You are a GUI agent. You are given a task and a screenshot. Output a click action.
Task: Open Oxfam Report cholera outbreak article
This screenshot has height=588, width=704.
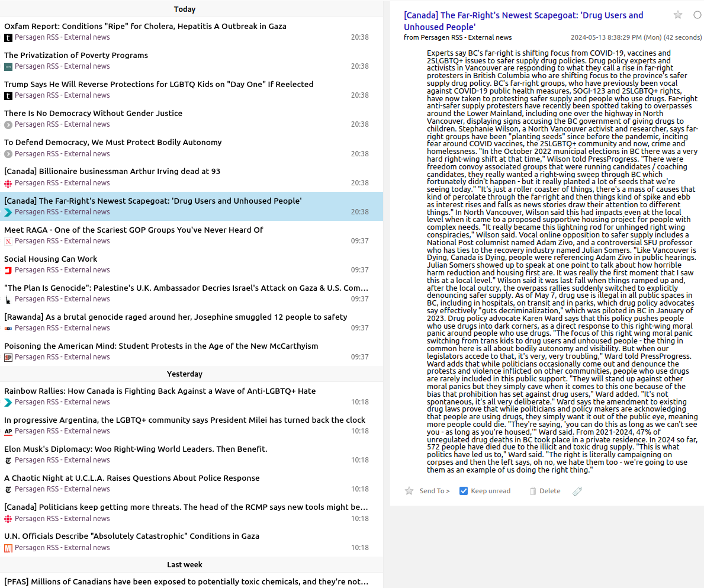(191, 31)
